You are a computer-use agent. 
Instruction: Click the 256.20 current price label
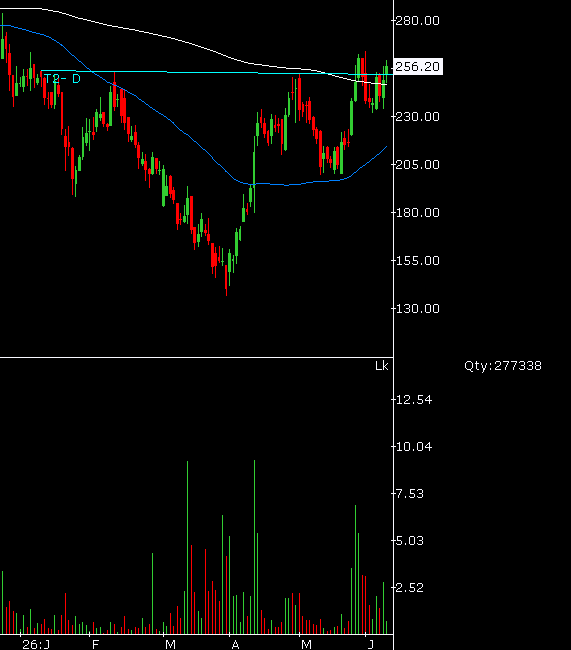418,66
